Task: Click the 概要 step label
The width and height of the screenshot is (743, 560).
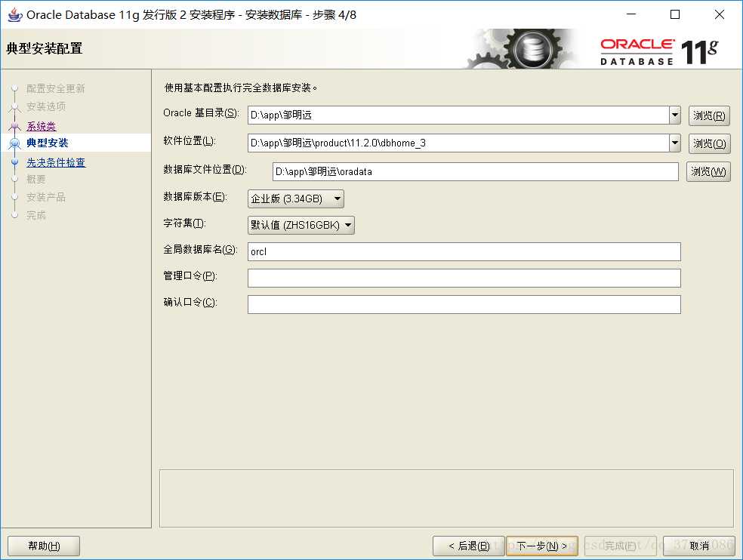Action: pos(36,180)
